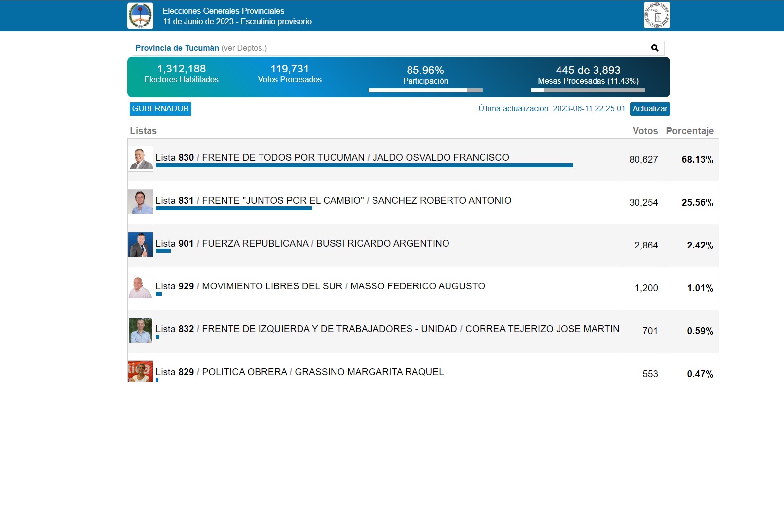Screen dimensions: 784x532
Task: Click the Junta Electoral seal icon
Action: [657, 15]
